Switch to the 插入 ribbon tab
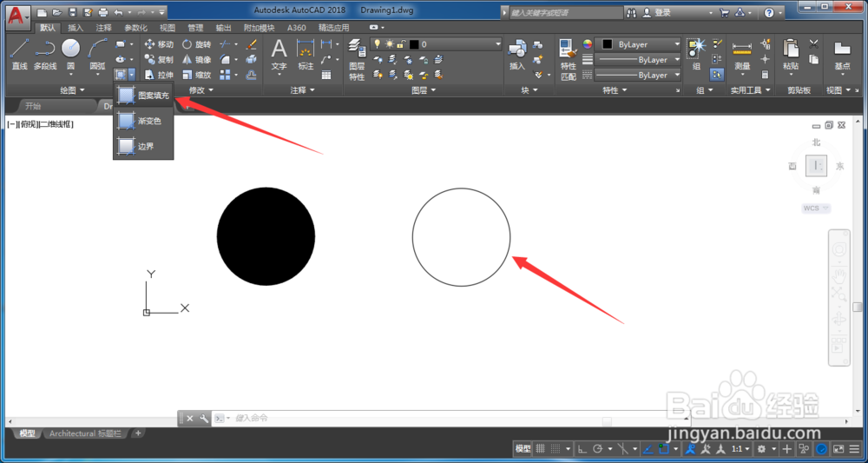868x463 pixels. point(76,28)
